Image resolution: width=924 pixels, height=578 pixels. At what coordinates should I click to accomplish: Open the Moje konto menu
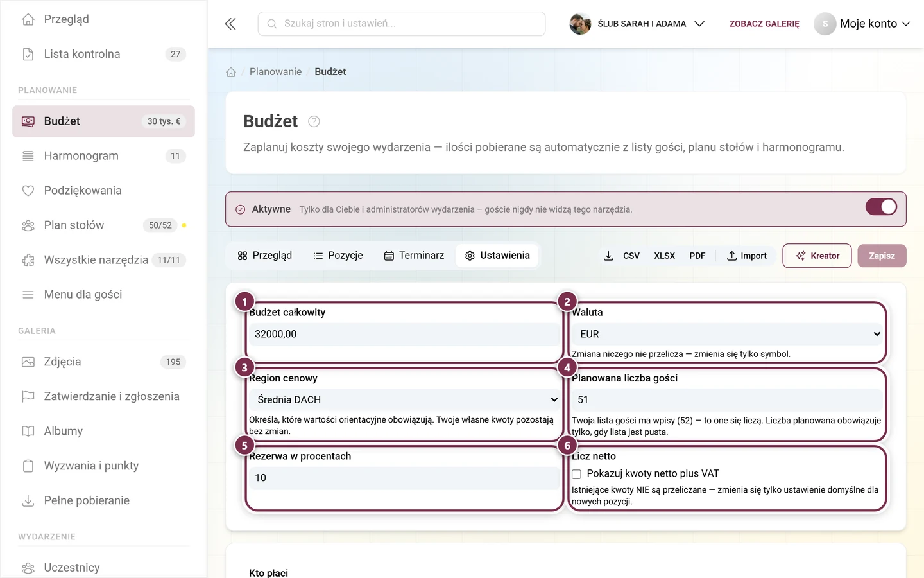[862, 24]
